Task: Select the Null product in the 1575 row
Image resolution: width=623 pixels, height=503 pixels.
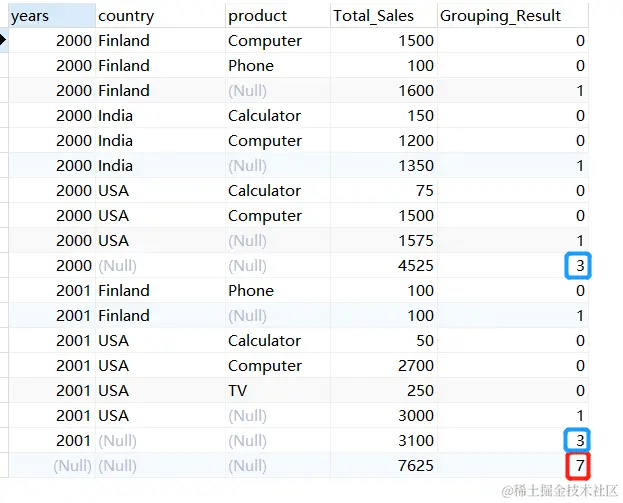Action: [x=278, y=241]
